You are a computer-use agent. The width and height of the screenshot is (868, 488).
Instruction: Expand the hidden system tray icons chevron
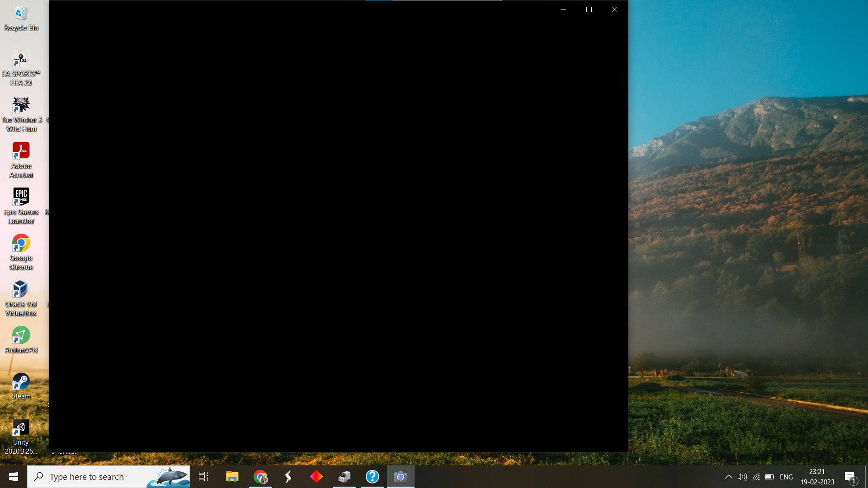tap(728, 477)
